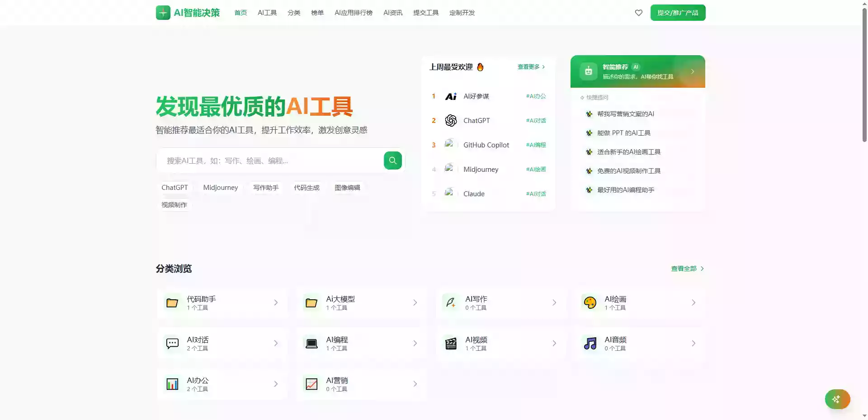868x420 pixels.
Task: Click the ChatGPT logo in the ranking list
Action: click(x=451, y=120)
